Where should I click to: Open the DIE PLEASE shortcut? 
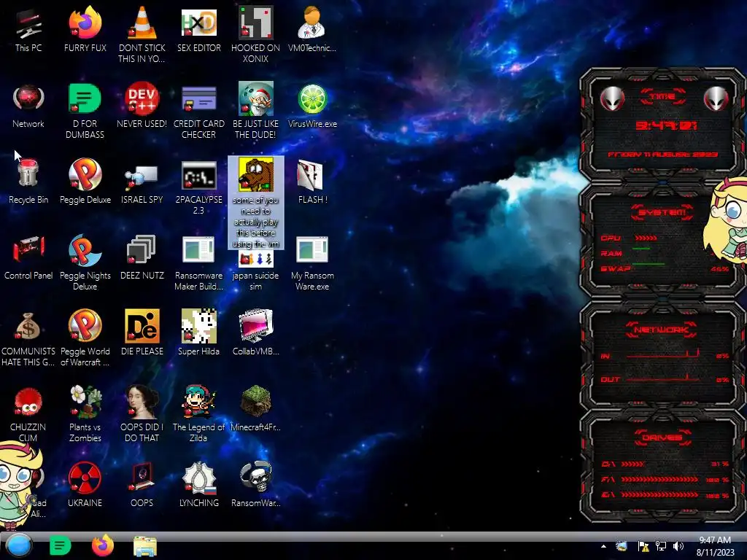coord(142,326)
